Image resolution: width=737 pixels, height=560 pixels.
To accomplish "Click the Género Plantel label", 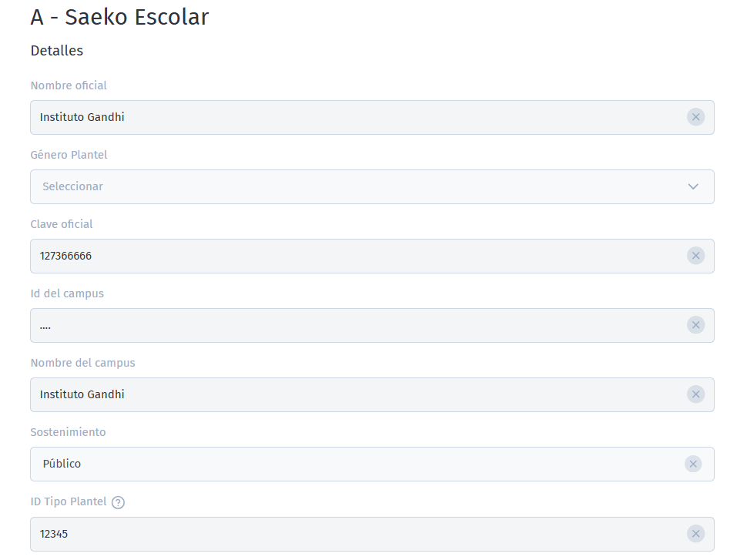I will pos(69,155).
